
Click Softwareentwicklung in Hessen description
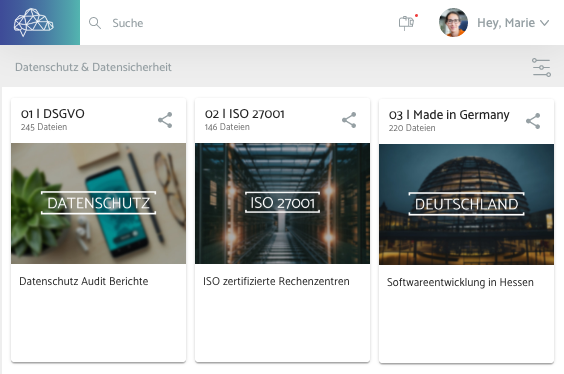pos(460,282)
